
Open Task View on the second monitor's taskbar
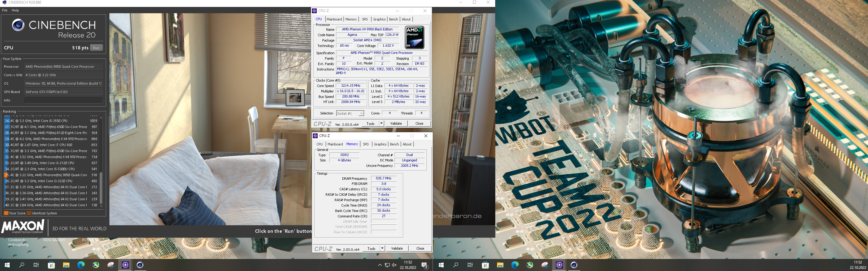pyautogui.click(x=470, y=265)
